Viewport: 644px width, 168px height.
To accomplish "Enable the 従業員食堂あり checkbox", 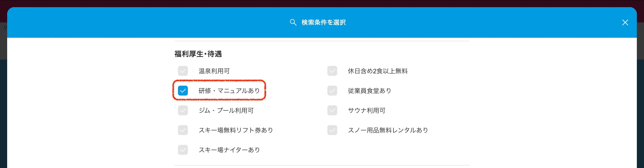I will point(332,91).
